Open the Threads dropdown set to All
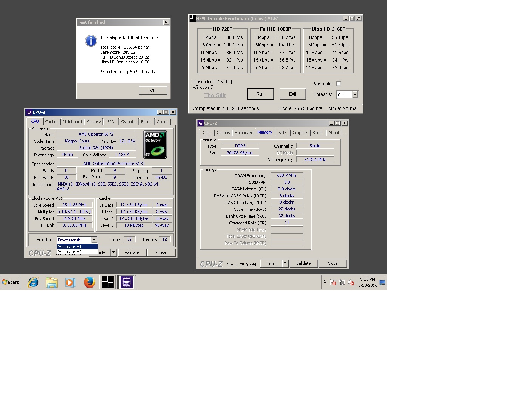Image resolution: width=532 pixels, height=399 pixels. click(x=355, y=95)
